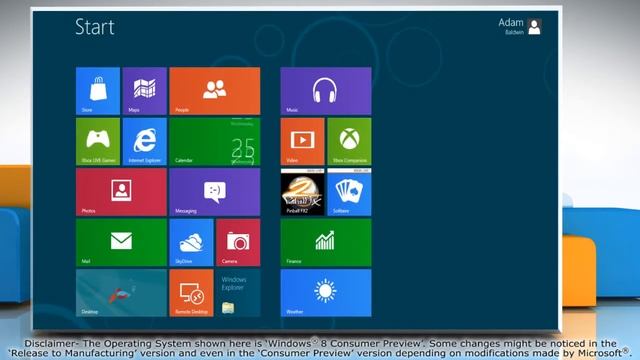Open the Store tile
The width and height of the screenshot is (640, 360).
[98, 91]
